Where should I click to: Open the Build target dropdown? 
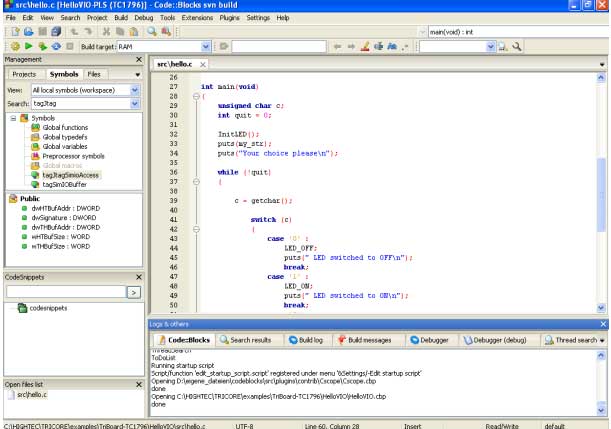click(206, 47)
